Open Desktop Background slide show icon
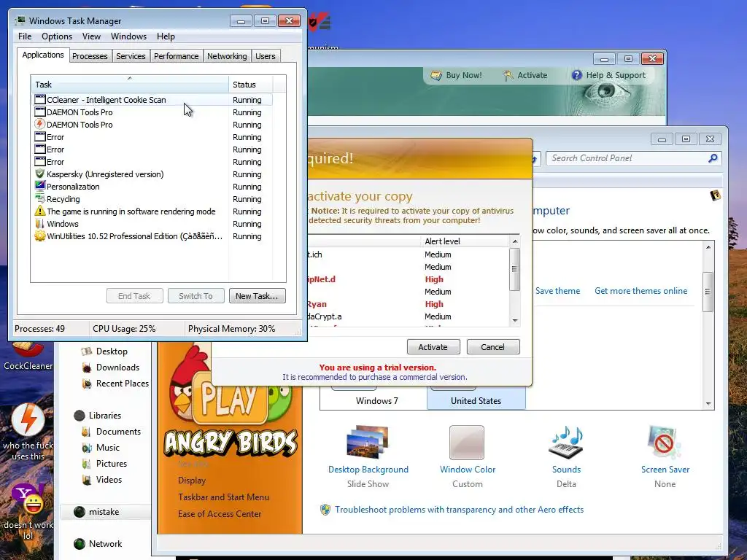 (x=368, y=443)
